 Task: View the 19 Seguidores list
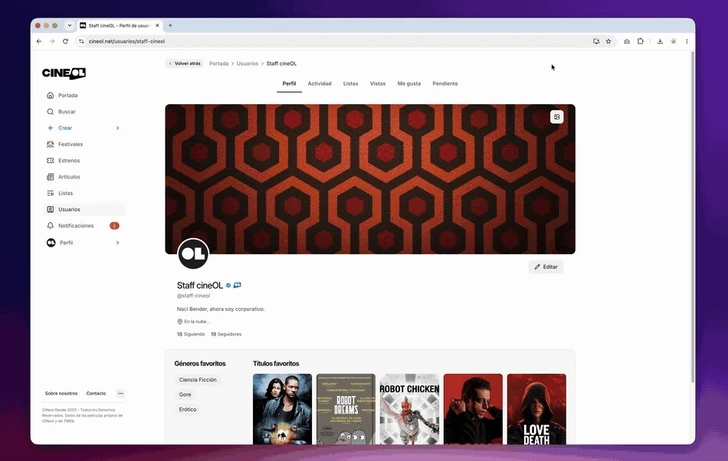click(x=226, y=334)
